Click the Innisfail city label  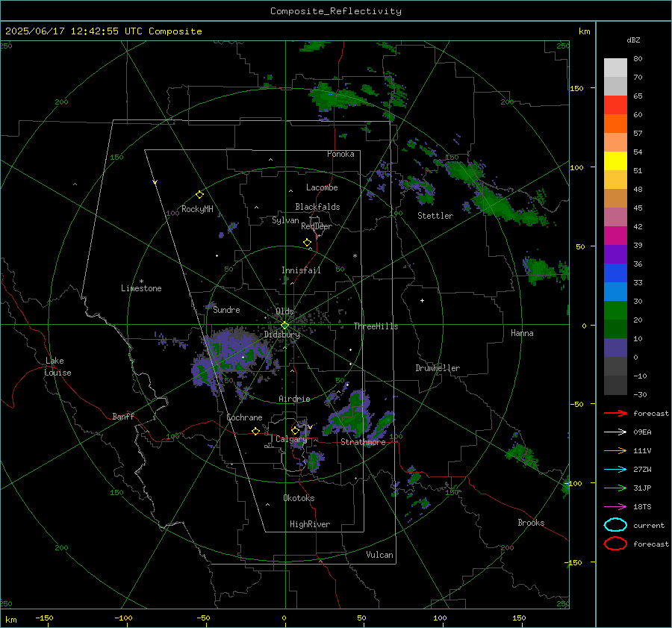[301, 270]
